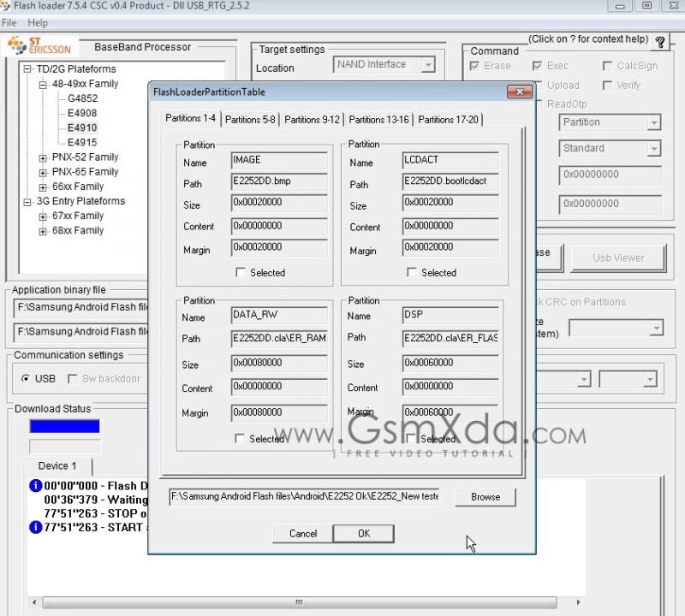Screen dimensions: 685x616
Task: Click the E2252DD.bmp Path field
Action: click(279, 181)
